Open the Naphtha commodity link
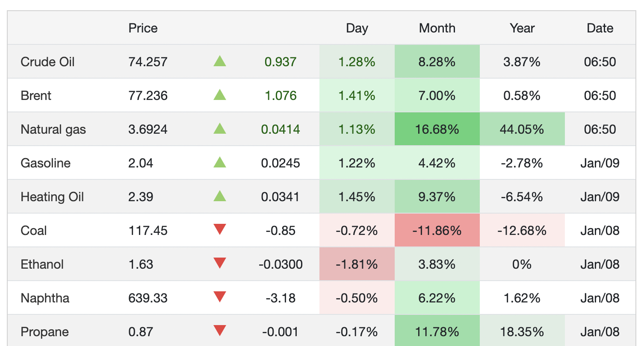This screenshot has height=346, width=644. point(45,298)
